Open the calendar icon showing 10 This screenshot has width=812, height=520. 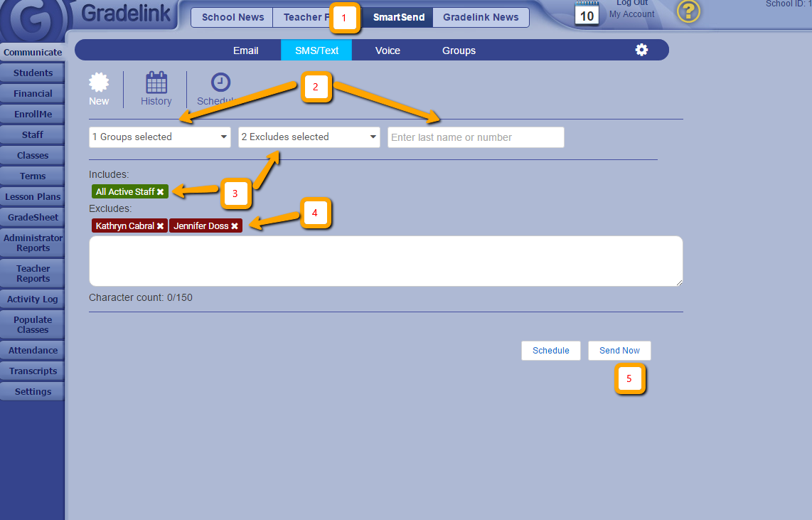point(587,14)
